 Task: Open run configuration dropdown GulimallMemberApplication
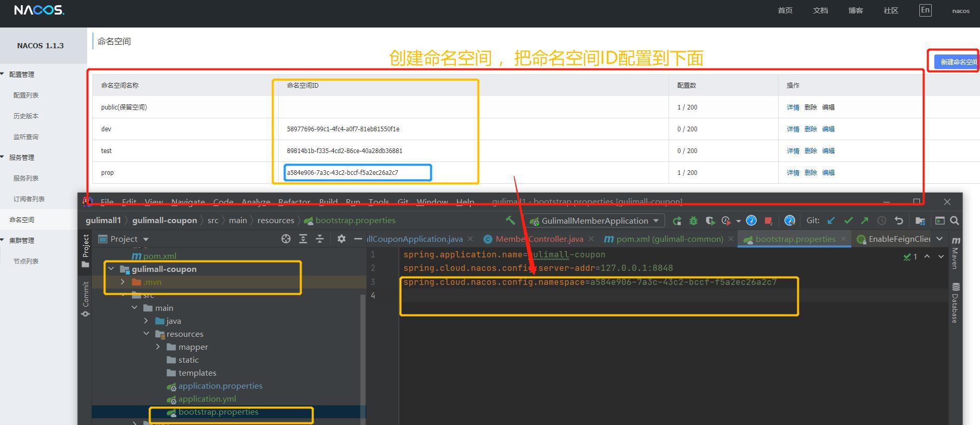click(x=594, y=221)
